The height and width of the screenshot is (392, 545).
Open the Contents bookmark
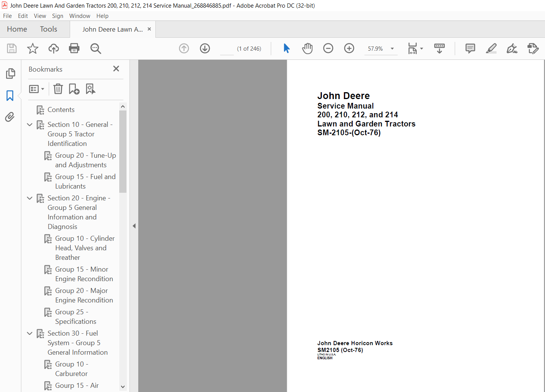point(61,110)
